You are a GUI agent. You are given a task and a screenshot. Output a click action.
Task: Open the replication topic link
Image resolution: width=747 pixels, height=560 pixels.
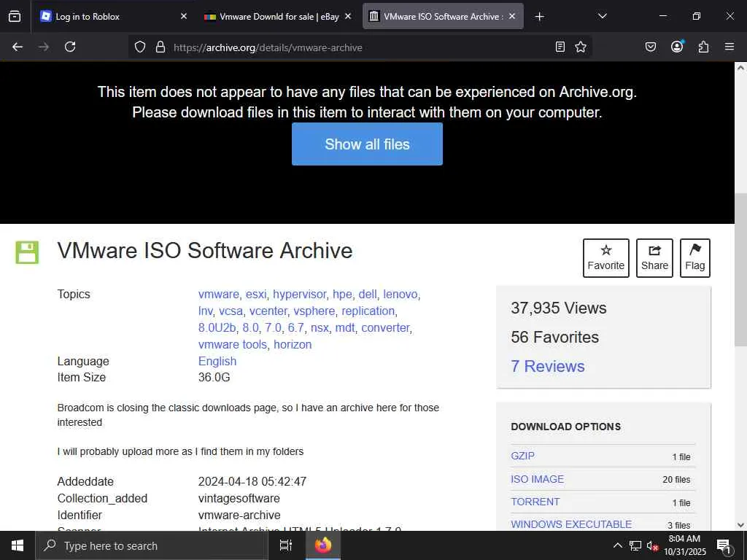pyautogui.click(x=368, y=311)
